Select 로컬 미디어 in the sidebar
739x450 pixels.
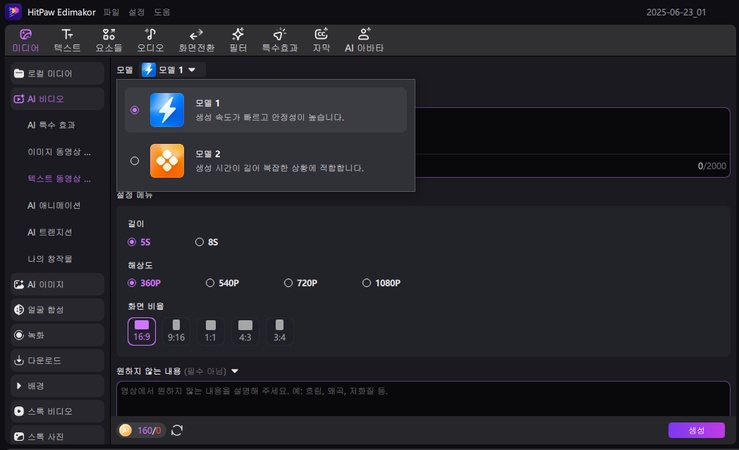click(57, 74)
